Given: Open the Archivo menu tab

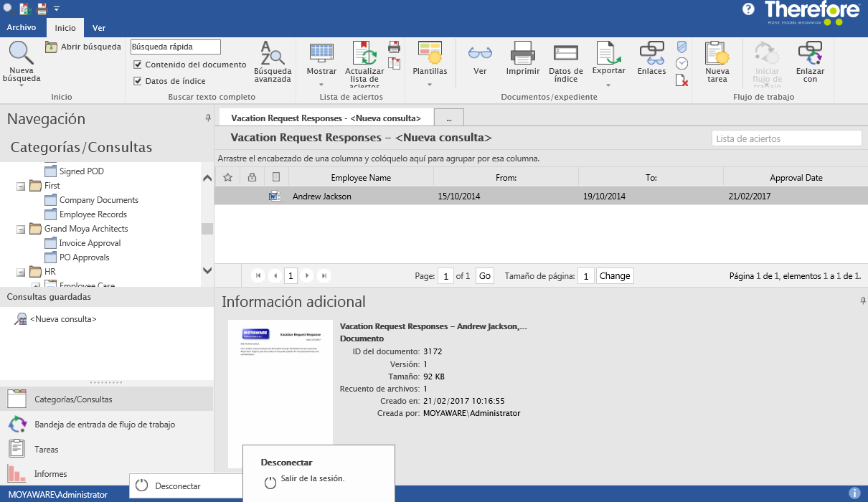Looking at the screenshot, I should point(22,28).
